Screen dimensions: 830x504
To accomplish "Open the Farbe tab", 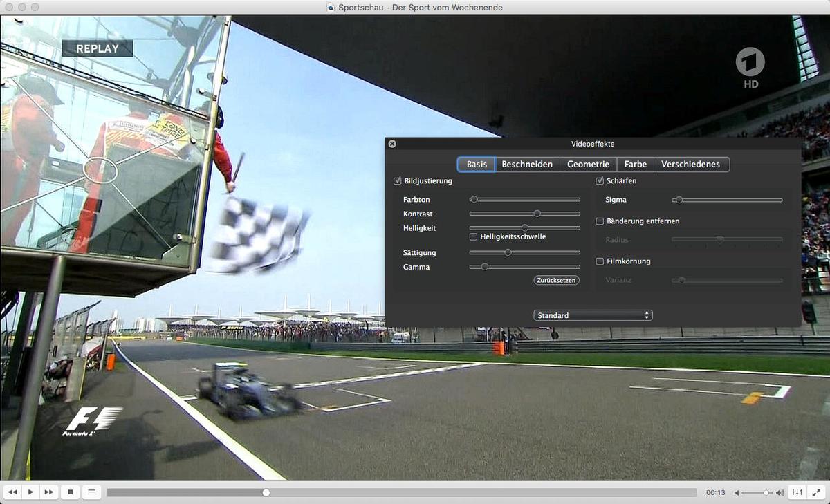I will [635, 165].
